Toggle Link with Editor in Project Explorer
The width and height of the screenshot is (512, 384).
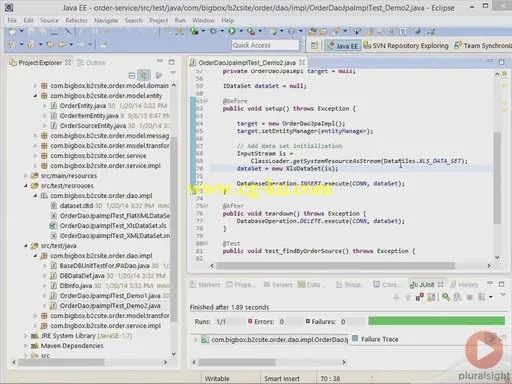tap(144, 75)
